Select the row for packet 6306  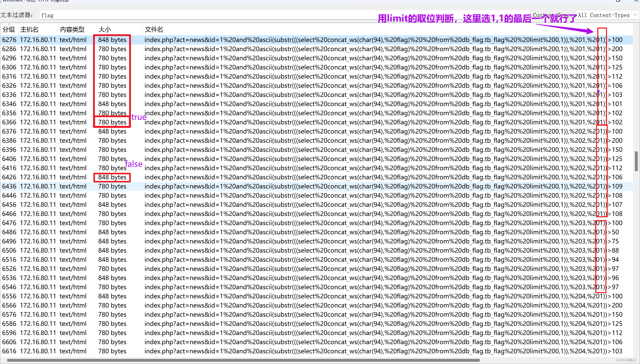coord(316,67)
